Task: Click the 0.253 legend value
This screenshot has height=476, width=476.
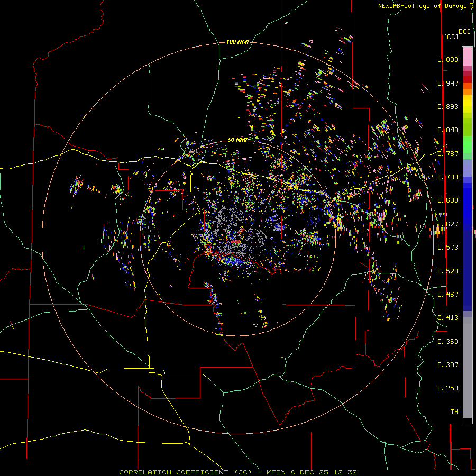Action: click(x=448, y=388)
